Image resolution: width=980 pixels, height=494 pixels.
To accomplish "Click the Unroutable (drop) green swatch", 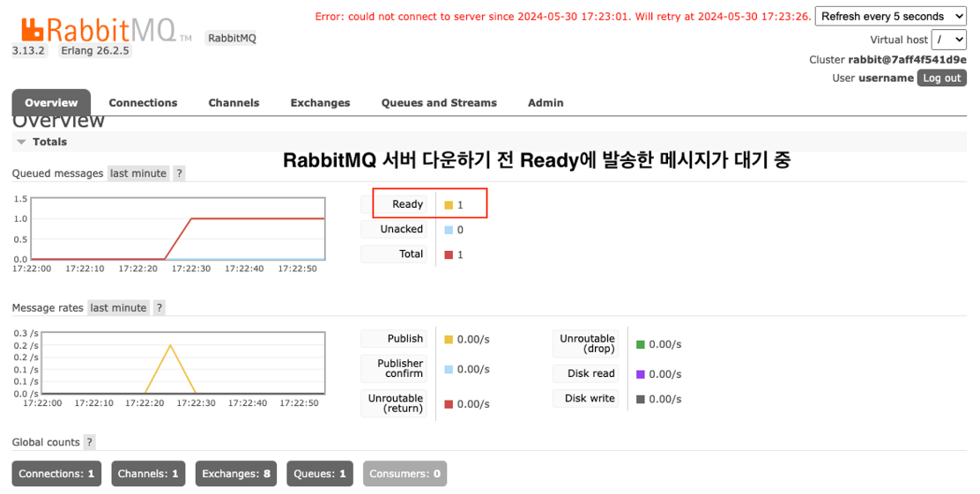I will pos(641,344).
